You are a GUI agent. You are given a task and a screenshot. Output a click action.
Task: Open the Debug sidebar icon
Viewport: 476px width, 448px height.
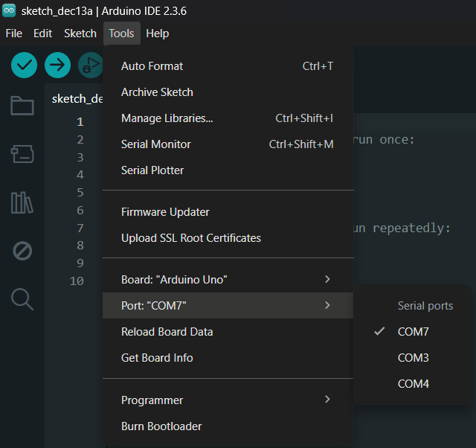click(22, 251)
